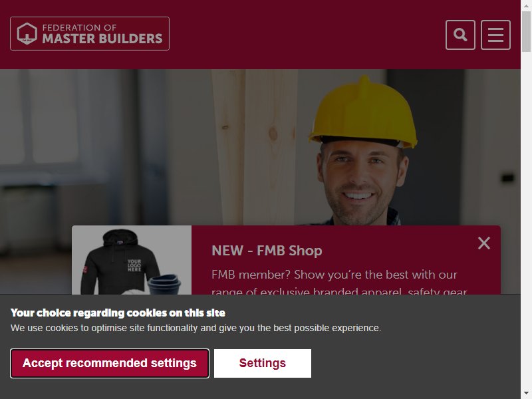Click the cookie optimise functionality description

(196, 328)
